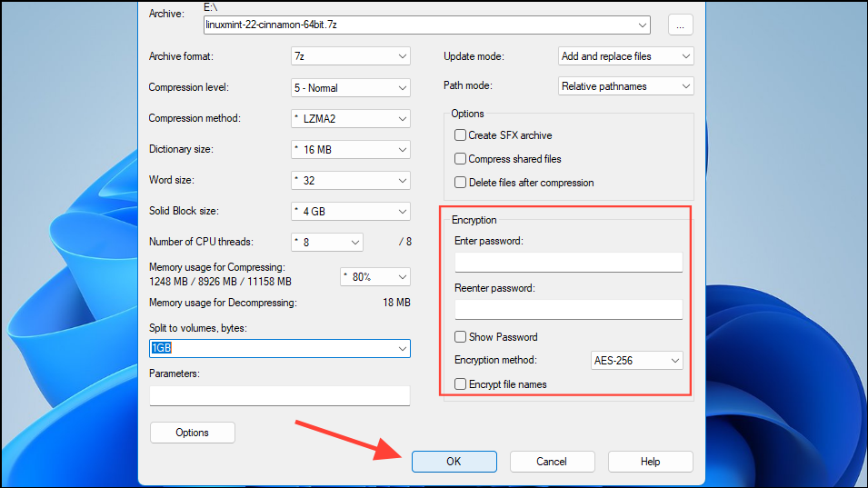Click the Encryption group label
Image resolution: width=868 pixels, height=488 pixels.
point(474,220)
